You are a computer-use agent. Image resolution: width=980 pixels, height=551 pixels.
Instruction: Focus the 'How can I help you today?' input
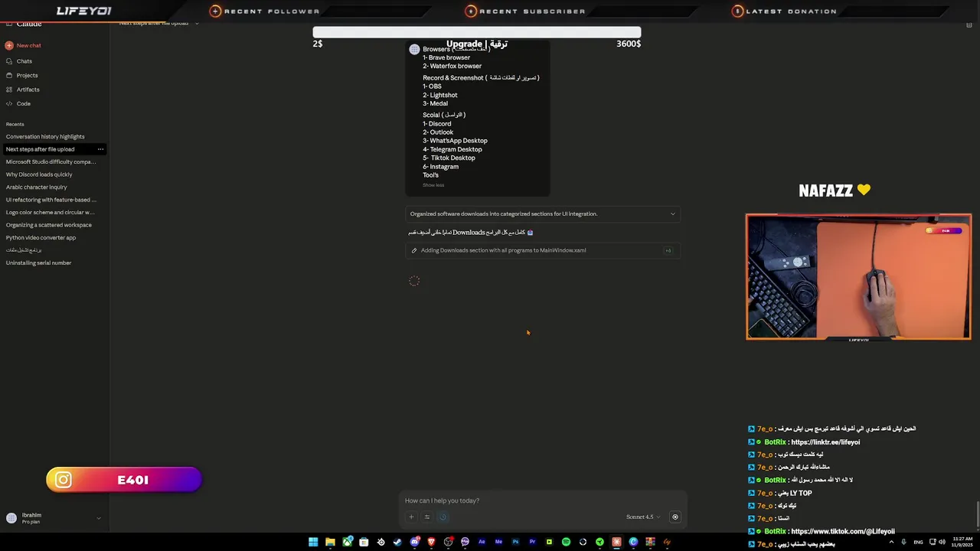tap(543, 500)
